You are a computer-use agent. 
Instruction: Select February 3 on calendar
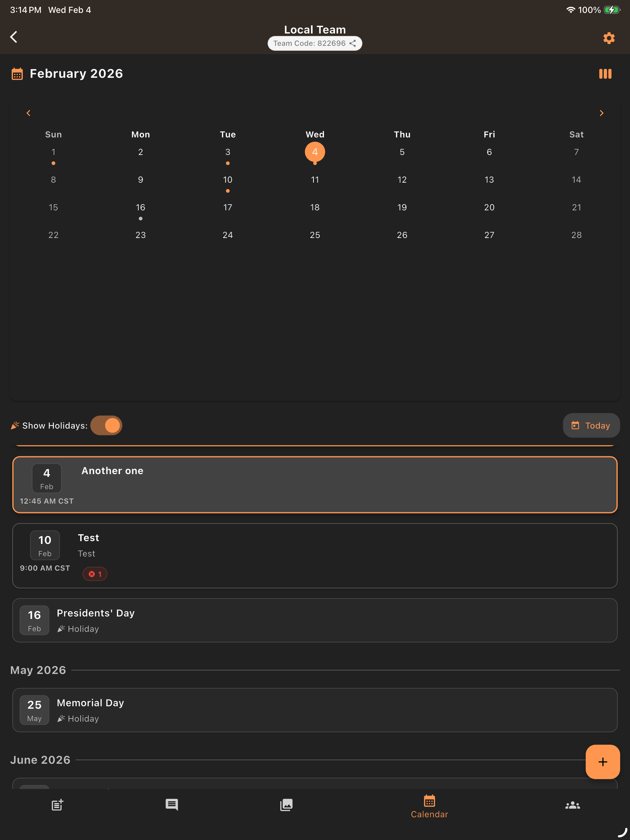pos(228,152)
